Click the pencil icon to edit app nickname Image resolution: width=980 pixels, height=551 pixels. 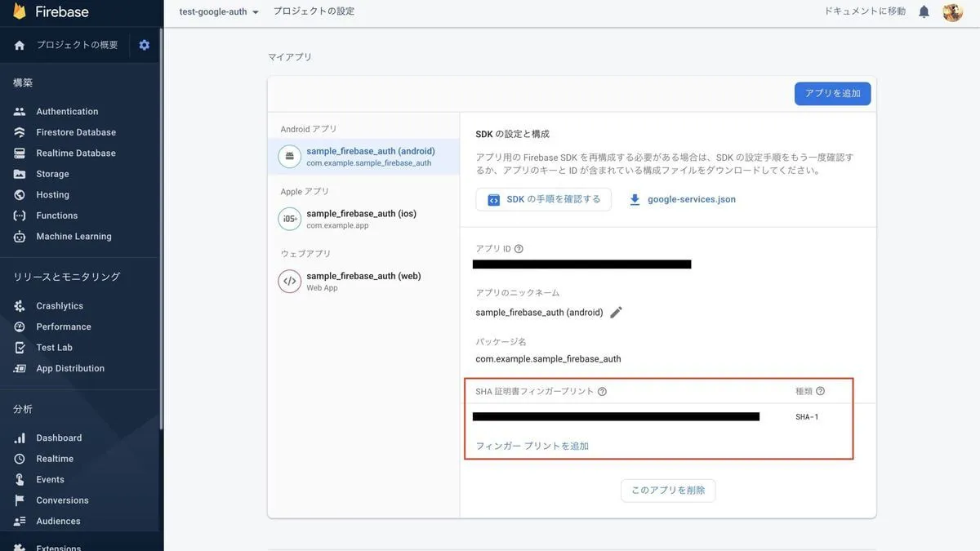(x=616, y=313)
